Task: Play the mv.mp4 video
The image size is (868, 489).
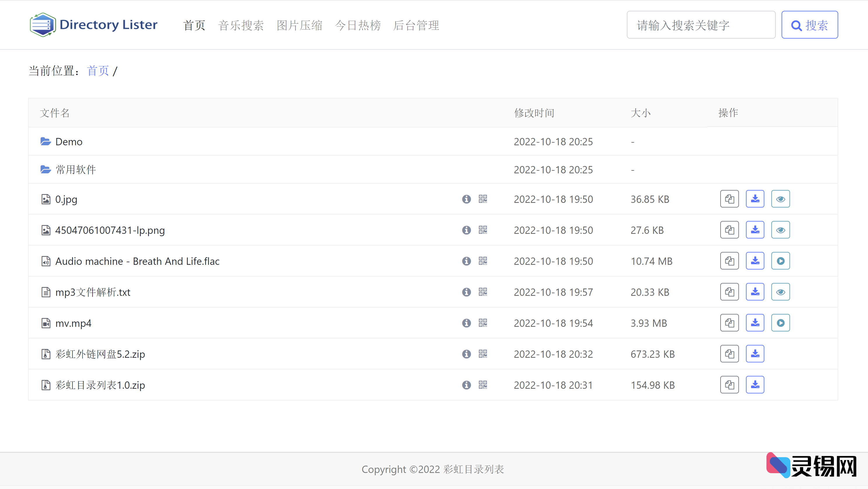Action: pos(780,323)
